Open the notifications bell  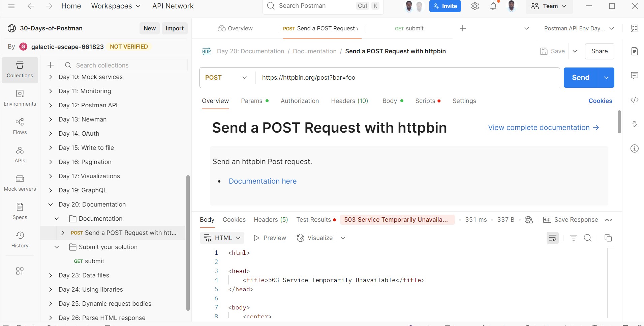(493, 6)
